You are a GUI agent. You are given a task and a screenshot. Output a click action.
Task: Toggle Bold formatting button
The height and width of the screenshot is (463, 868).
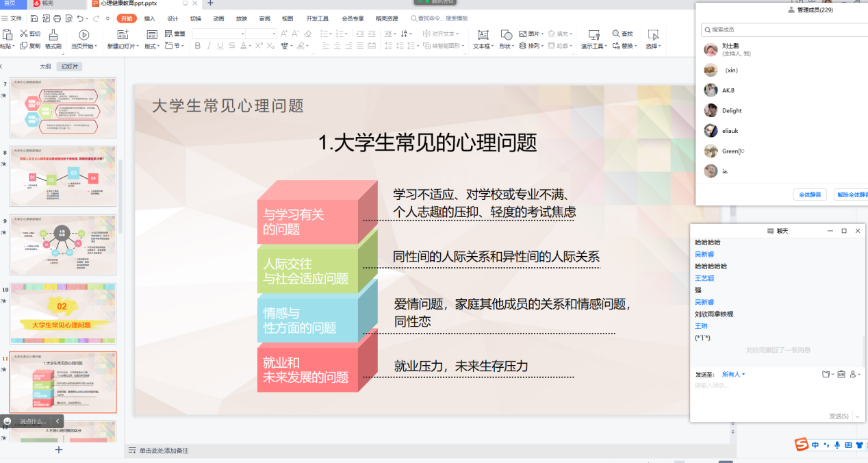(x=198, y=46)
